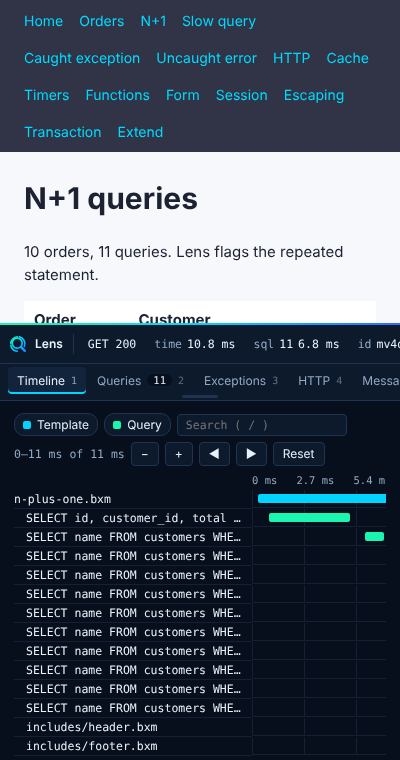Open the Queries tab
Viewport: 400px width, 760px height.
point(140,381)
